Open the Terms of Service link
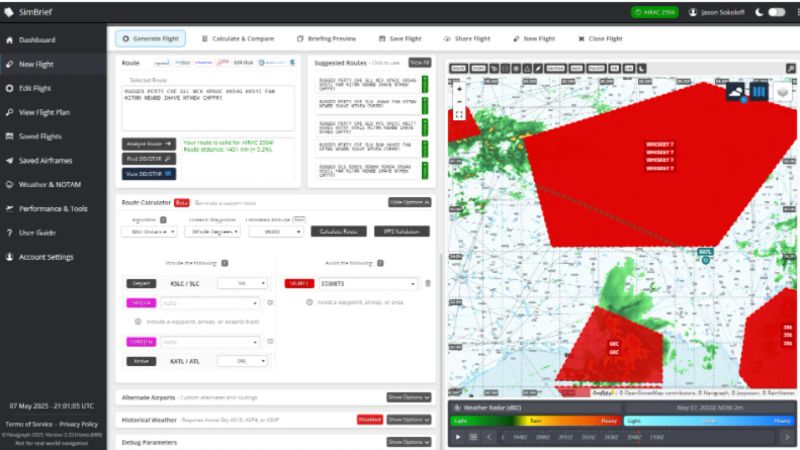This screenshot has width=800, height=450. point(29,424)
